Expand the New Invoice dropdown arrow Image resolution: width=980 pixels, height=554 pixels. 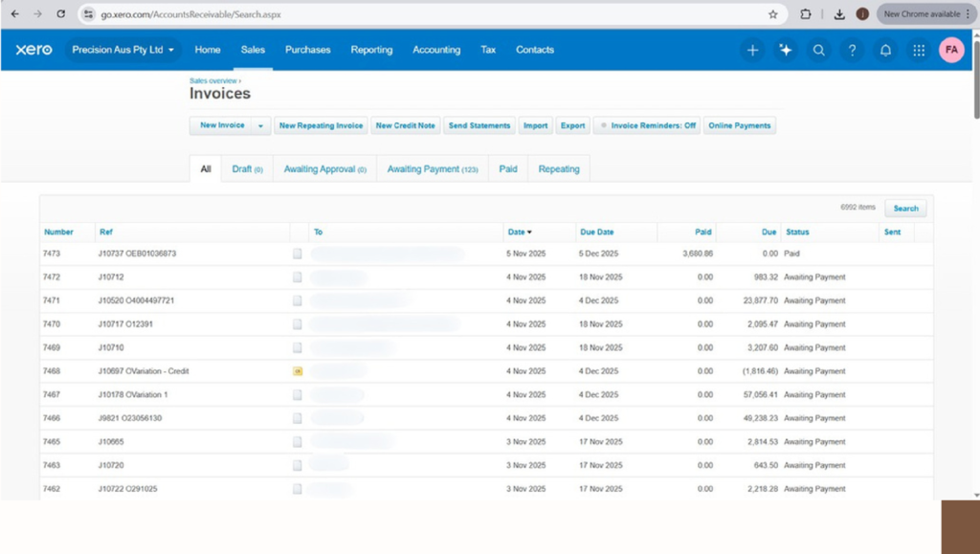coord(260,125)
